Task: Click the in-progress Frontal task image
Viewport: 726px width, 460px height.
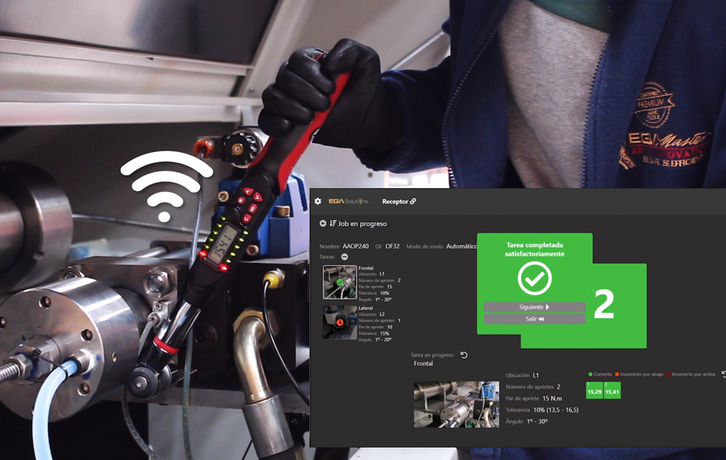Action: (456, 404)
